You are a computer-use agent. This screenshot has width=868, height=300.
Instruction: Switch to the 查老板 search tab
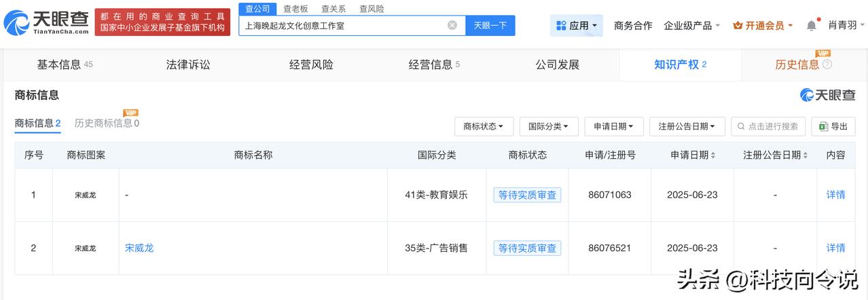[x=295, y=9]
